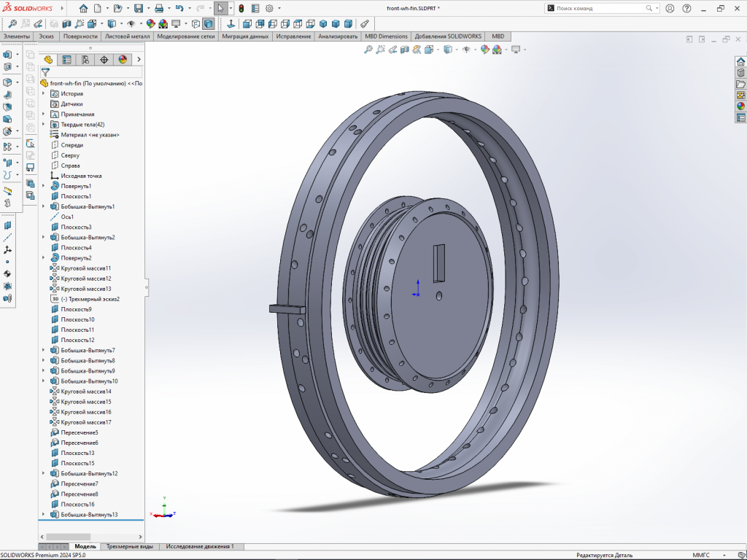Click the Print icon in the top toolbar
Viewport: 747px width, 560px height.
pos(158,9)
